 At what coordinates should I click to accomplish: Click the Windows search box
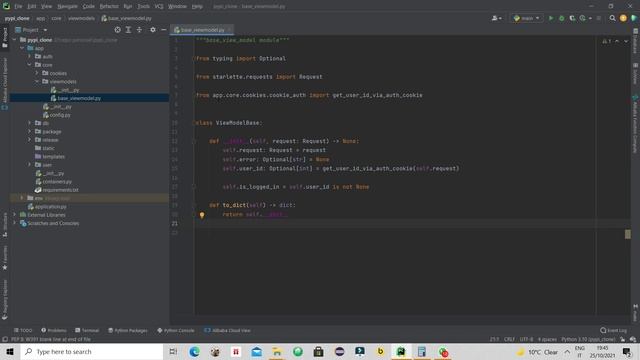coord(92,351)
